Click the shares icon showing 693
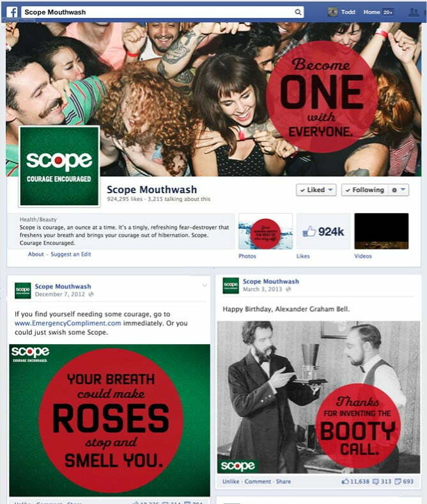The height and width of the screenshot is (504, 427). click(x=398, y=481)
